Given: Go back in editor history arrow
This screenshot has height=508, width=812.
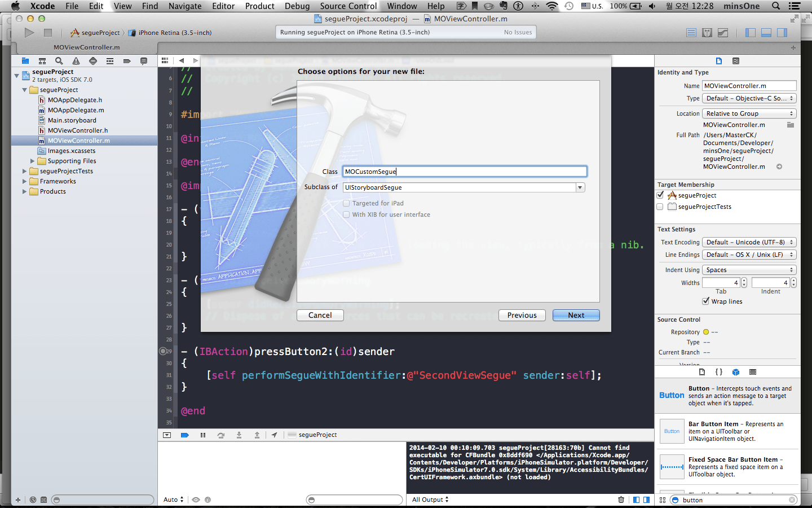Looking at the screenshot, I should pos(182,60).
